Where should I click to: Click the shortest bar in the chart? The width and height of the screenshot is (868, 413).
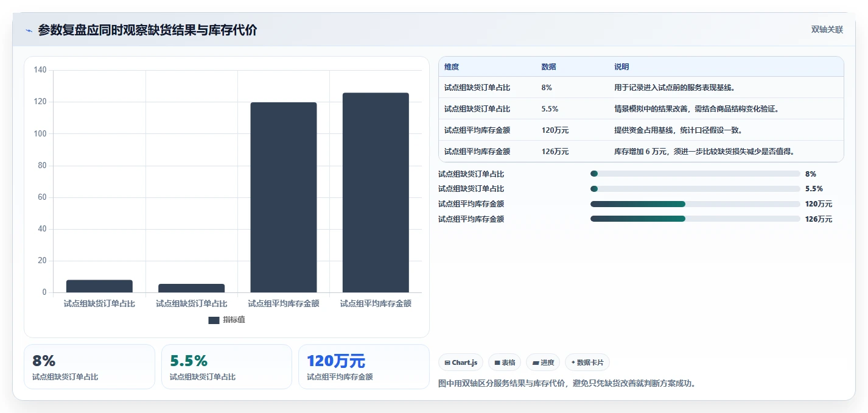click(x=191, y=288)
